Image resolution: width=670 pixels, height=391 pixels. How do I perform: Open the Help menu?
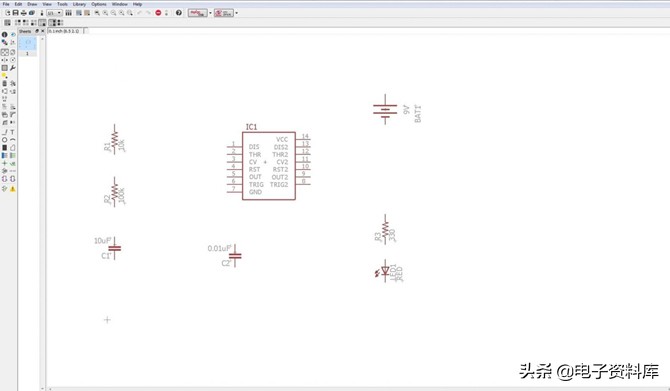[138, 4]
